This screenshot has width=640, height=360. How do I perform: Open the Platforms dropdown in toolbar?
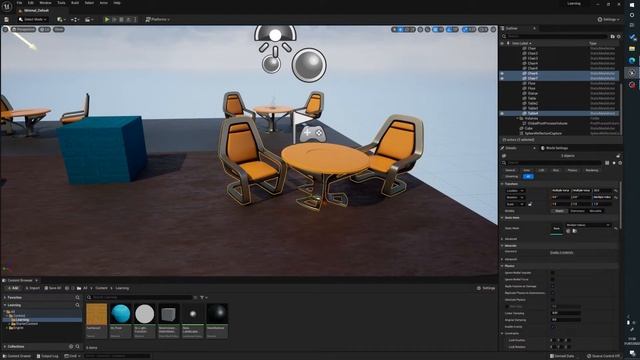(x=158, y=19)
